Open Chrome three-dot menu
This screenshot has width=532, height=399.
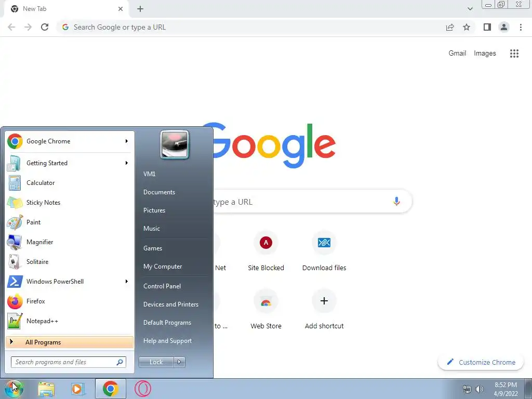click(x=521, y=27)
